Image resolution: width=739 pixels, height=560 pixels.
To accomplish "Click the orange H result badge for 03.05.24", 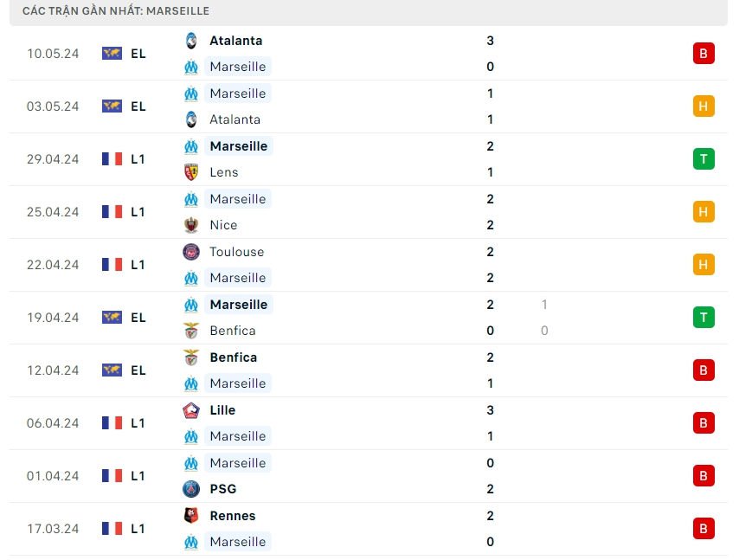I will point(704,106).
